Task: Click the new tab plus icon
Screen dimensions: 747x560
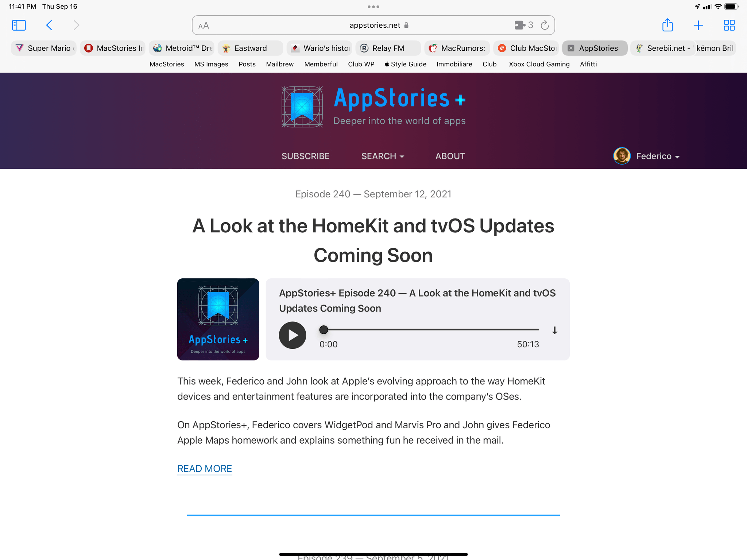Action: pos(698,25)
